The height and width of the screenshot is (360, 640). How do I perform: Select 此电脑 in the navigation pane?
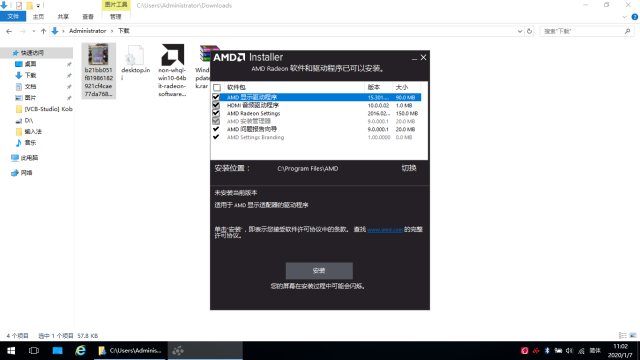pyautogui.click(x=29, y=158)
